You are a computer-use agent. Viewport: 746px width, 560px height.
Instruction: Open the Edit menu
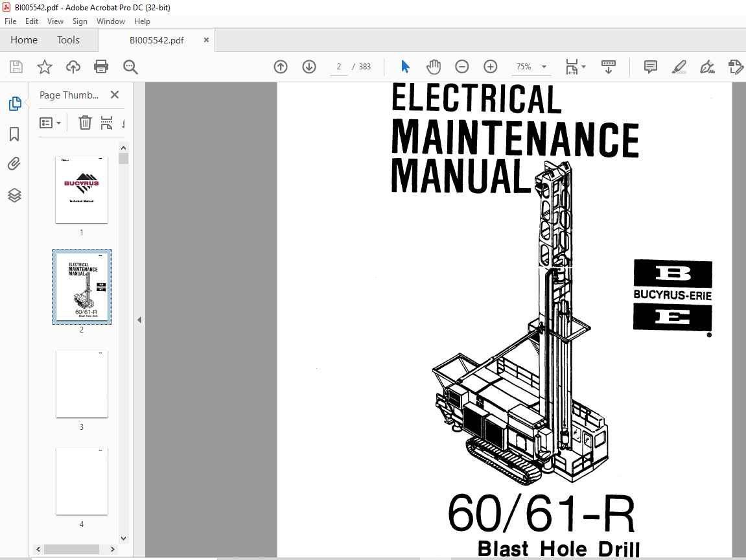(31, 21)
